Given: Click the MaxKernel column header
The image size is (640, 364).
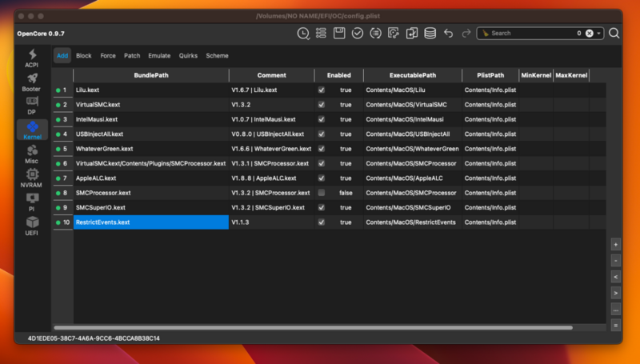Looking at the screenshot, I should coord(571,75).
